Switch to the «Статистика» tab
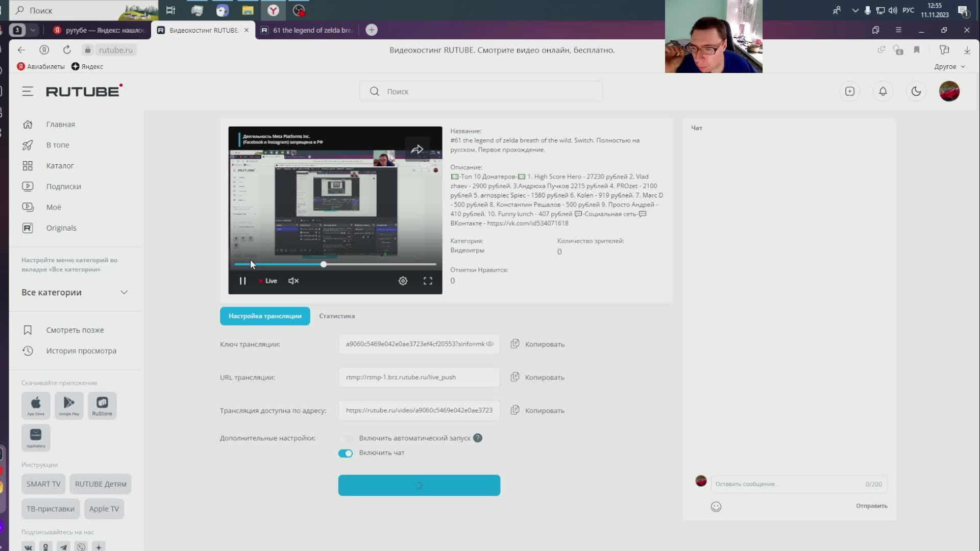 point(337,316)
